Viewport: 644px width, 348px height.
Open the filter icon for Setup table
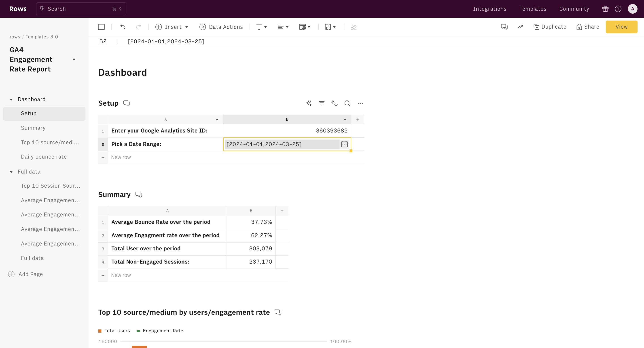point(322,103)
